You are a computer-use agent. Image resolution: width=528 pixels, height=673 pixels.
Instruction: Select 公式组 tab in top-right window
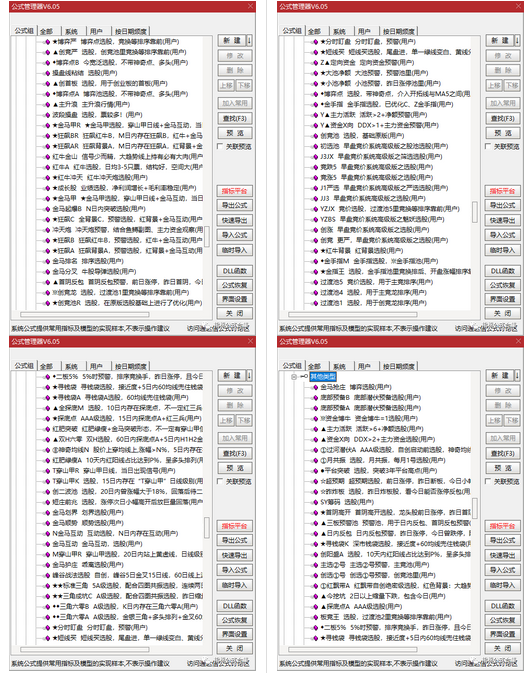pos(292,30)
